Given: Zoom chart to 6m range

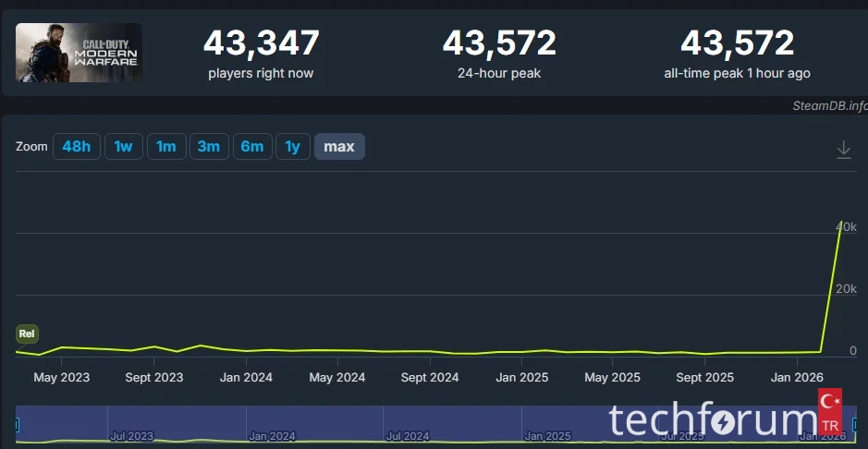Looking at the screenshot, I should coord(251,147).
